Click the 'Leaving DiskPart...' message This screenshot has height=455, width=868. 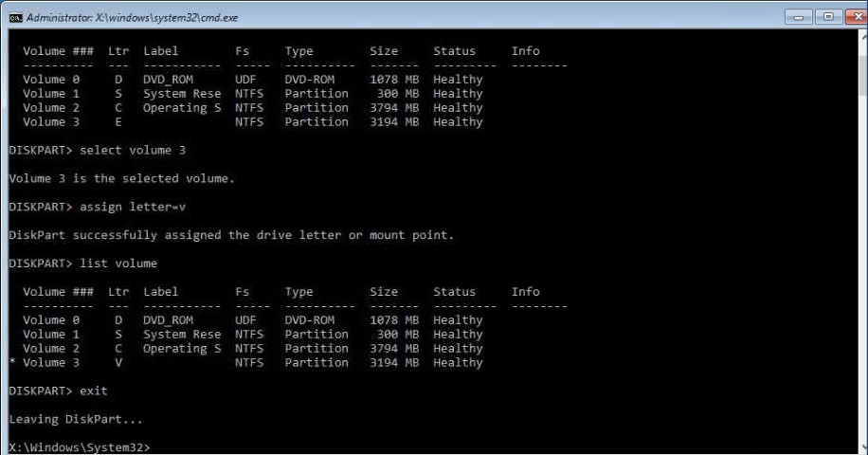tap(76, 419)
